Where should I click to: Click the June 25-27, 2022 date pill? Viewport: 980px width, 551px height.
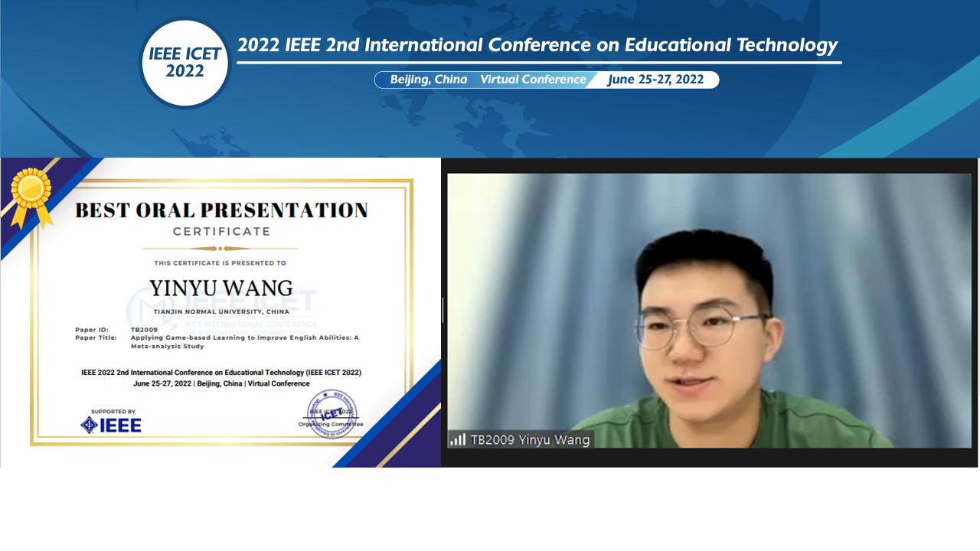click(x=656, y=80)
